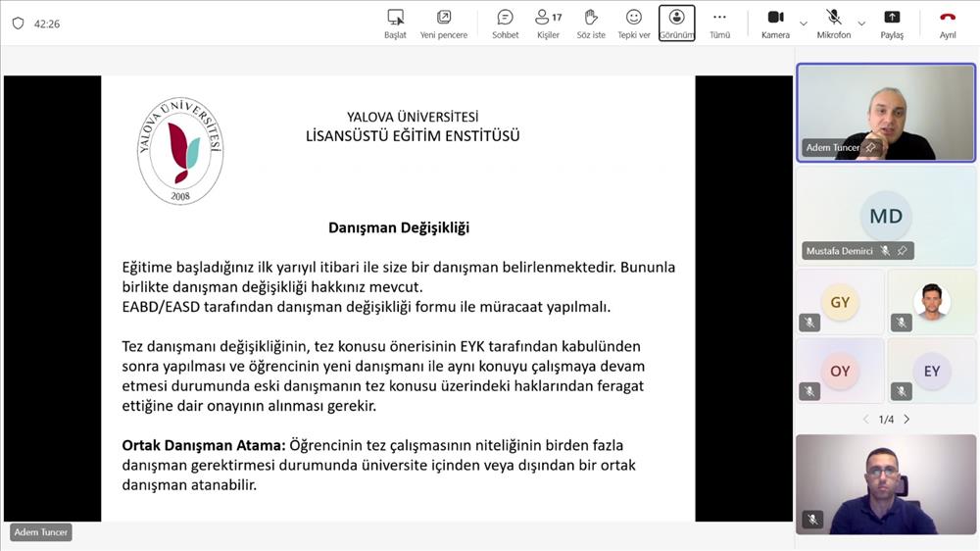Click the shield security icon
Image resolution: width=980 pixels, height=551 pixels.
click(x=18, y=24)
